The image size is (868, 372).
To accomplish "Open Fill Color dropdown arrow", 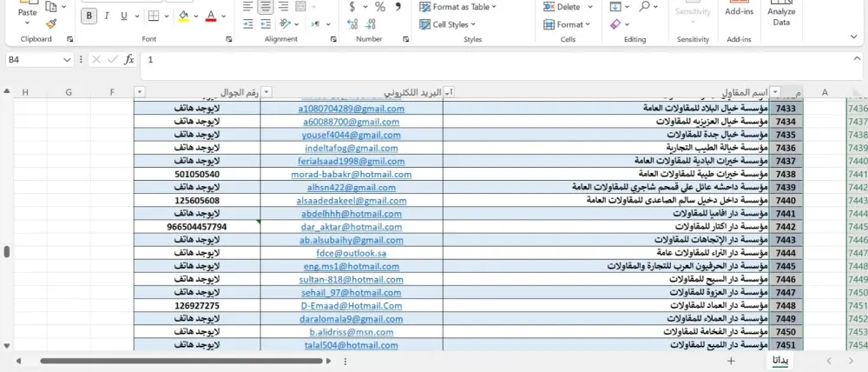I will click(196, 16).
